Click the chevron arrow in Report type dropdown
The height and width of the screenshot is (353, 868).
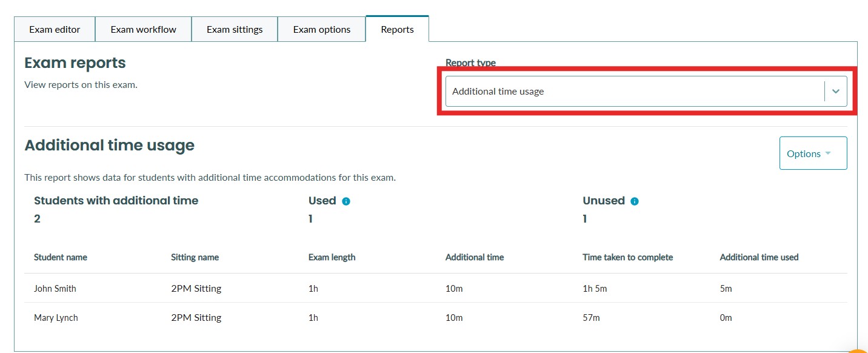pos(836,92)
